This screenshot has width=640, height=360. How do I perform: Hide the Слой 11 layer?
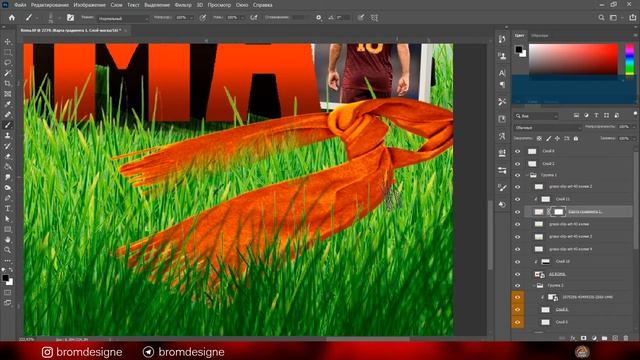point(518,199)
